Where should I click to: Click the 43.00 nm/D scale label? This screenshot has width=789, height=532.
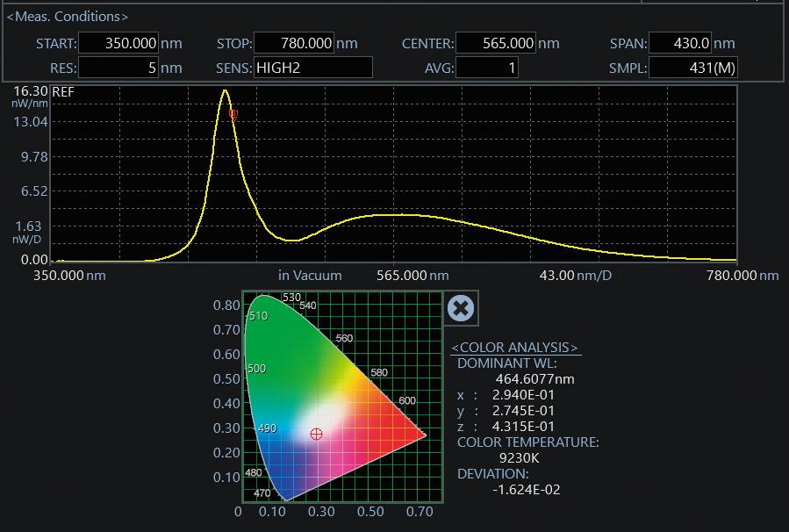click(x=576, y=276)
